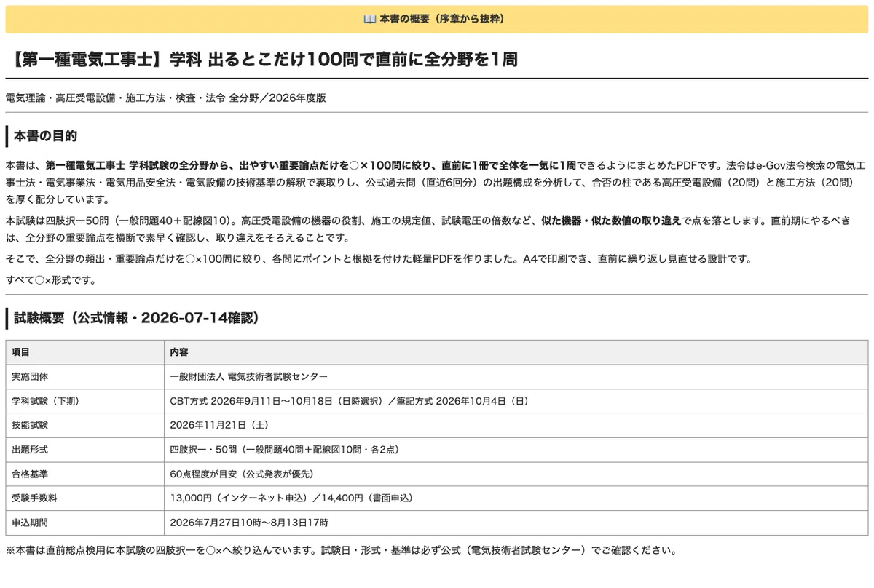Click the 13,000円（インターネット申込） fee cell
The width and height of the screenshot is (874, 588).
pos(516,498)
